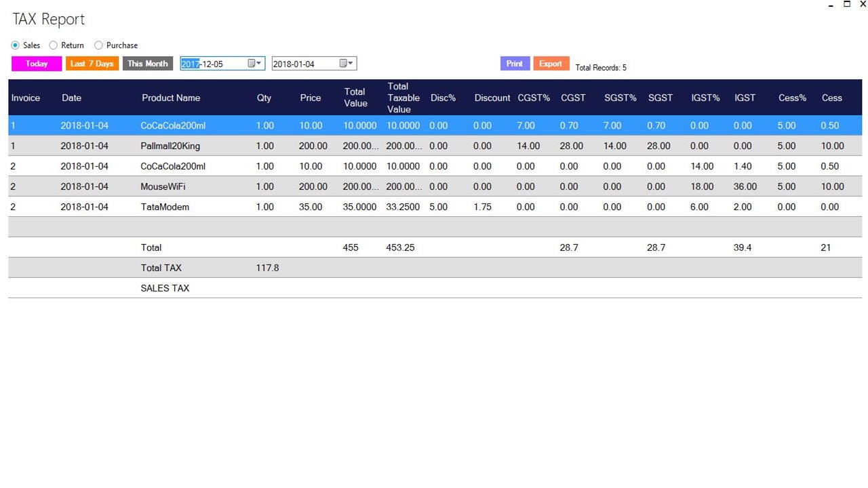
Task: Click the end date calendar icon
Action: 341,63
